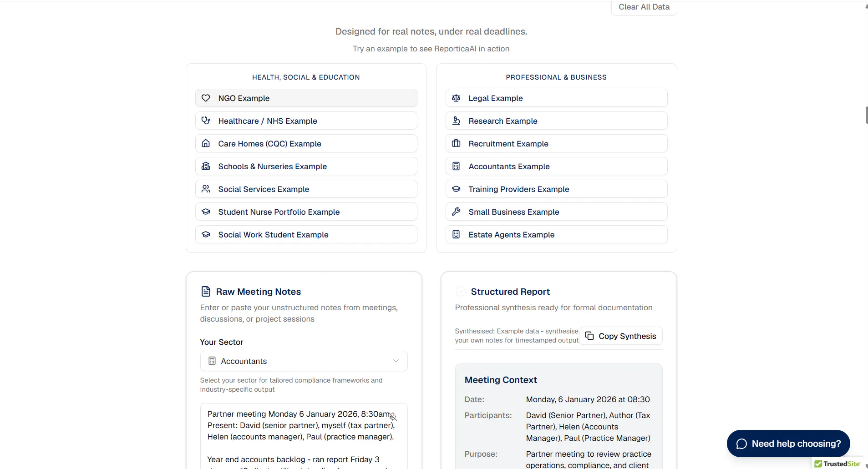
Task: Click the Meeting Context heading
Action: (501, 380)
